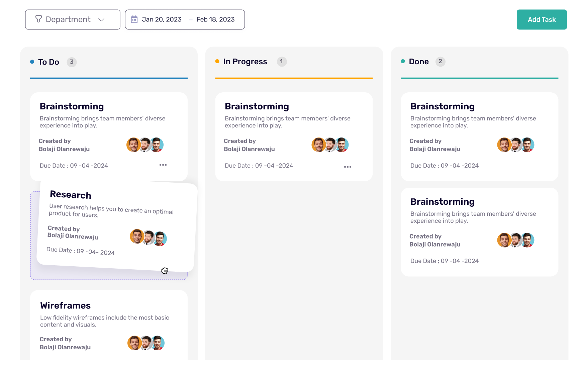Viewport: 588px width, 370px height.
Task: Open the Department dropdown chevron
Action: tap(101, 20)
